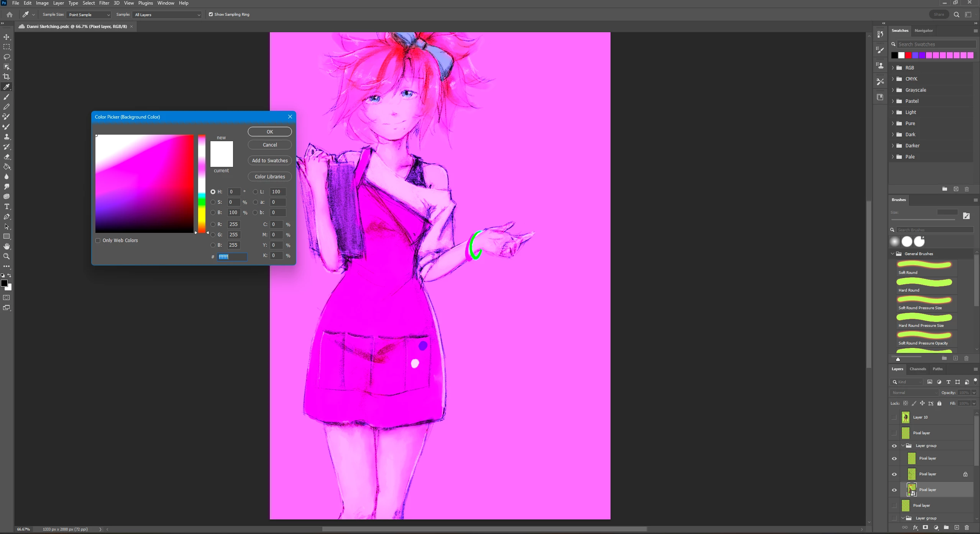Select the Horizontal Type tool
980x534 pixels.
[7, 206]
